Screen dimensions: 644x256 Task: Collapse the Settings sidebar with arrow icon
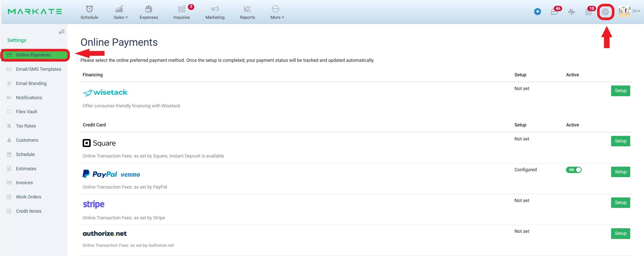[x=62, y=32]
